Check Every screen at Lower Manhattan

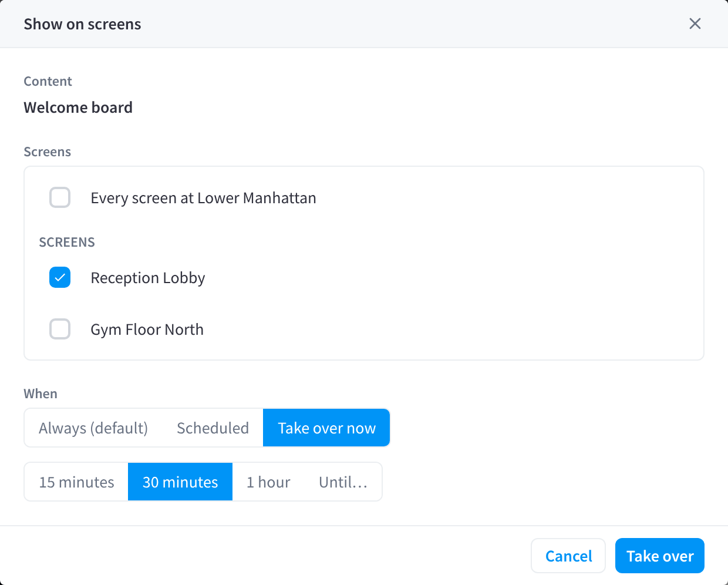tap(60, 197)
